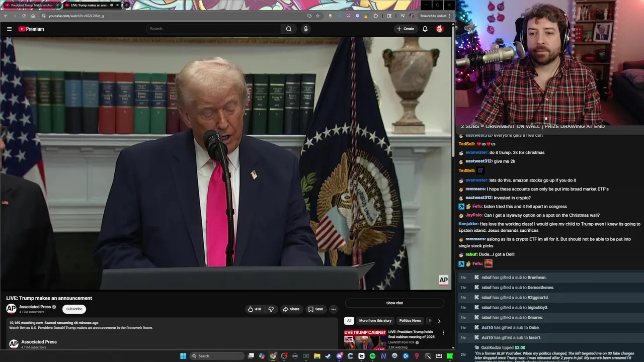644x362 pixels.
Task: Select the All filter chip
Action: [349, 321]
